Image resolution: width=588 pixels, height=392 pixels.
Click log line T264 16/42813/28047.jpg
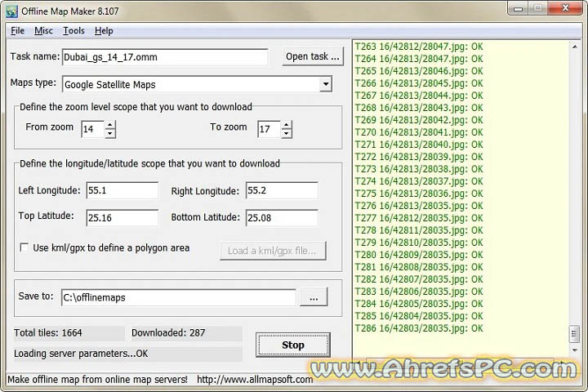pyautogui.click(x=419, y=59)
